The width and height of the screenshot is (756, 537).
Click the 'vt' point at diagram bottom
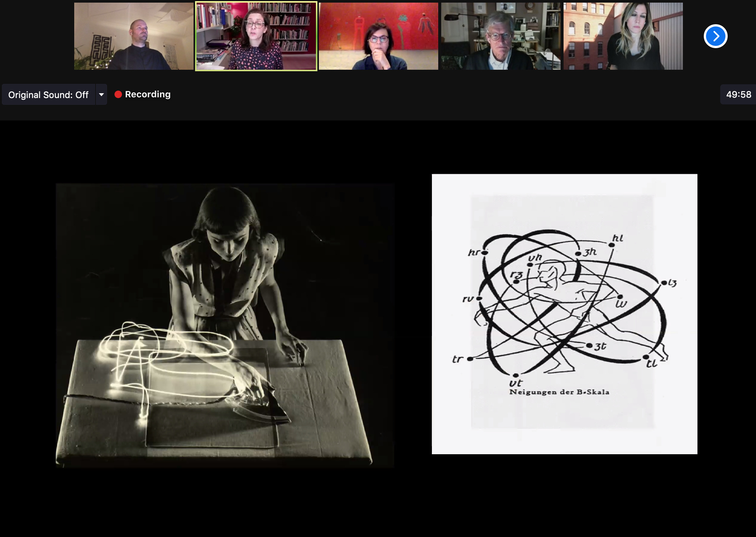515,376
